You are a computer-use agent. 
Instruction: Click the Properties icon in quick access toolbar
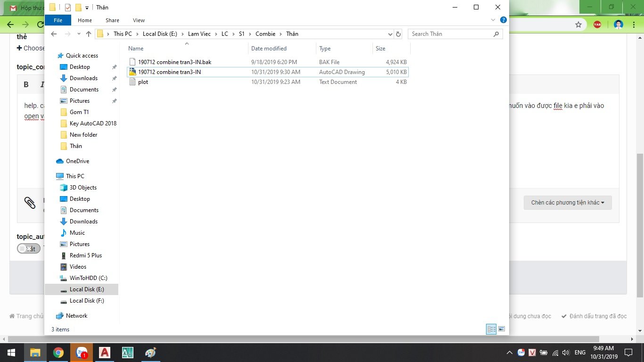pos(67,8)
